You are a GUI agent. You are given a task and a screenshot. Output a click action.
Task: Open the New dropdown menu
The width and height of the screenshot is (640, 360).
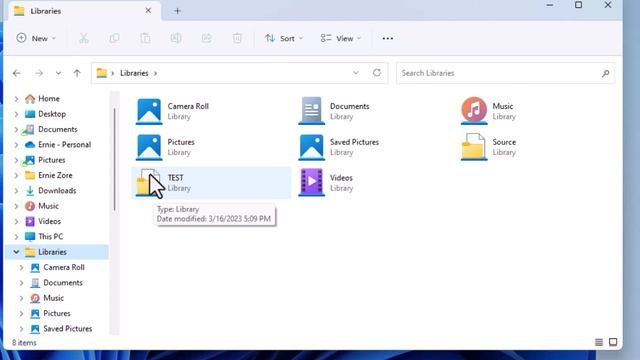(36, 38)
